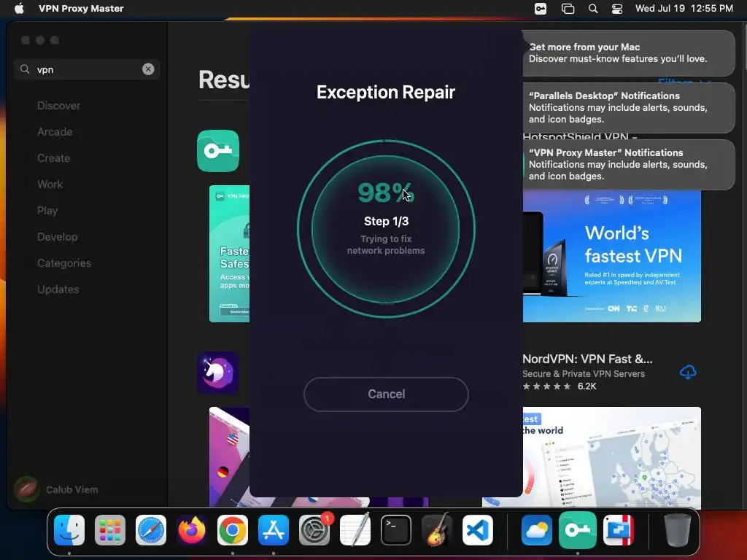Click the VPN Proxy Master app icon in results
The image size is (747, 560).
pyautogui.click(x=218, y=151)
